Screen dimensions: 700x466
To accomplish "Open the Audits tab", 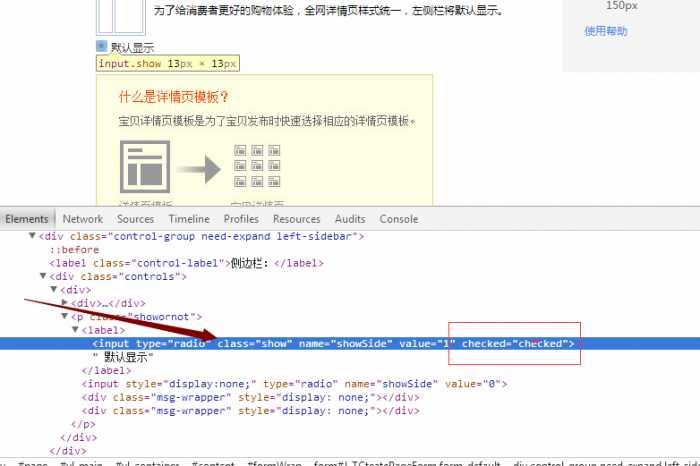I will (350, 219).
